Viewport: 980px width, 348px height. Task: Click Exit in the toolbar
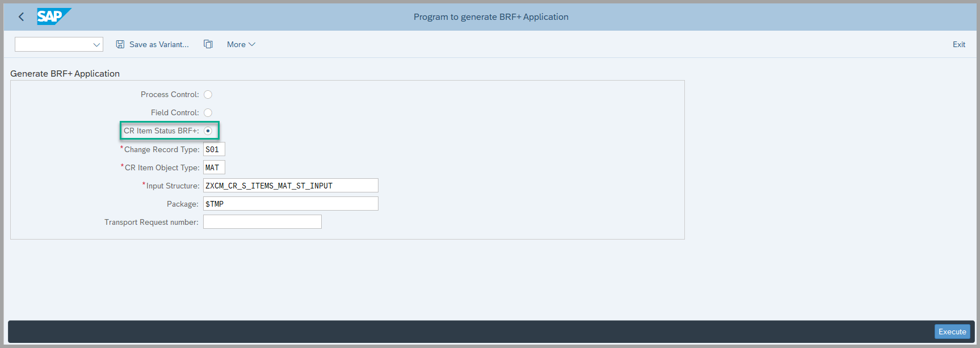pos(958,44)
